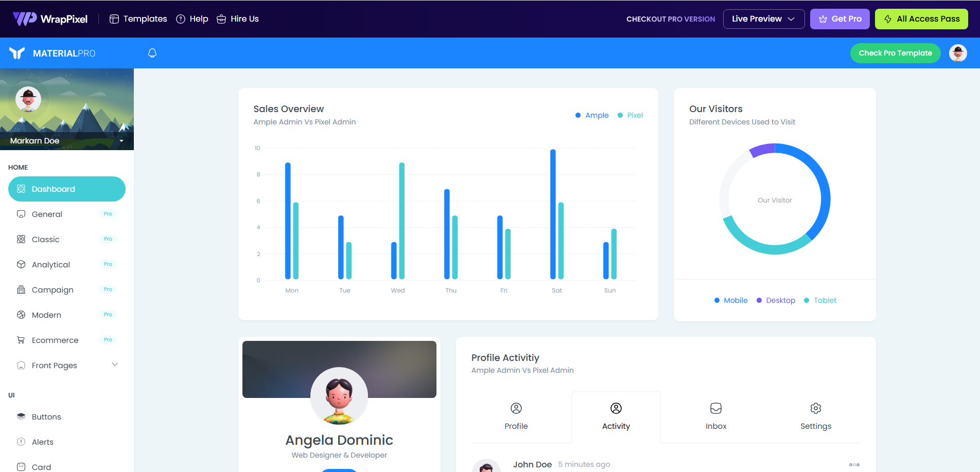Click the tall teal Wed bar
The image size is (980, 472).
click(402, 221)
